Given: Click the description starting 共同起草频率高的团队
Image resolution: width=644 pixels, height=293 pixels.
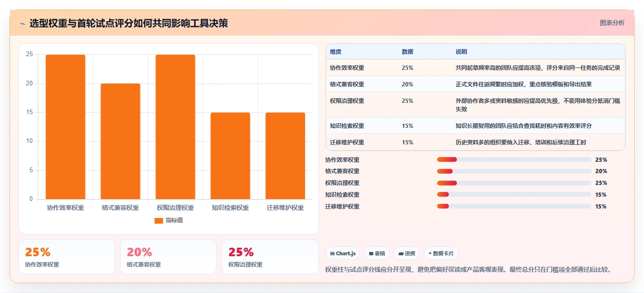Looking at the screenshot, I should pos(538,68).
